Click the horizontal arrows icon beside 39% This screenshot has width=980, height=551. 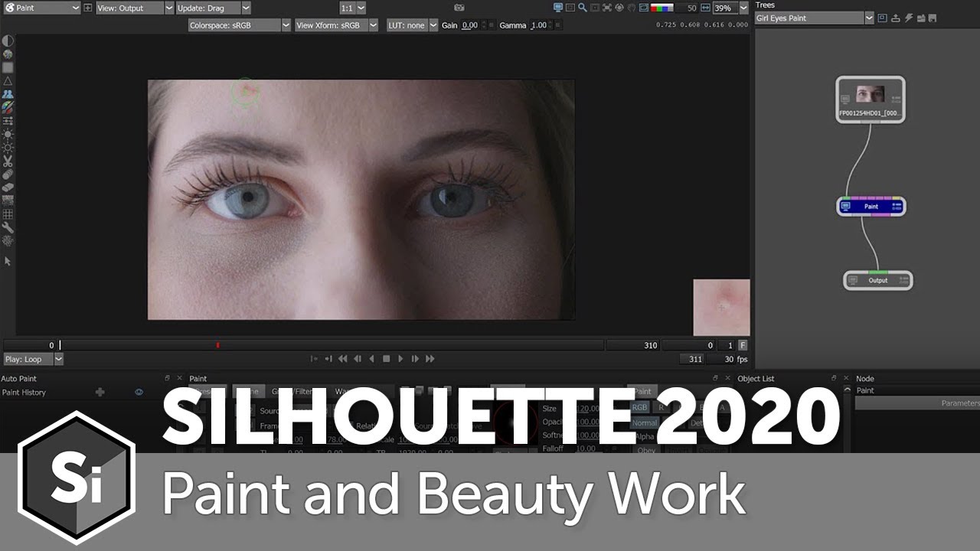pyautogui.click(x=705, y=8)
